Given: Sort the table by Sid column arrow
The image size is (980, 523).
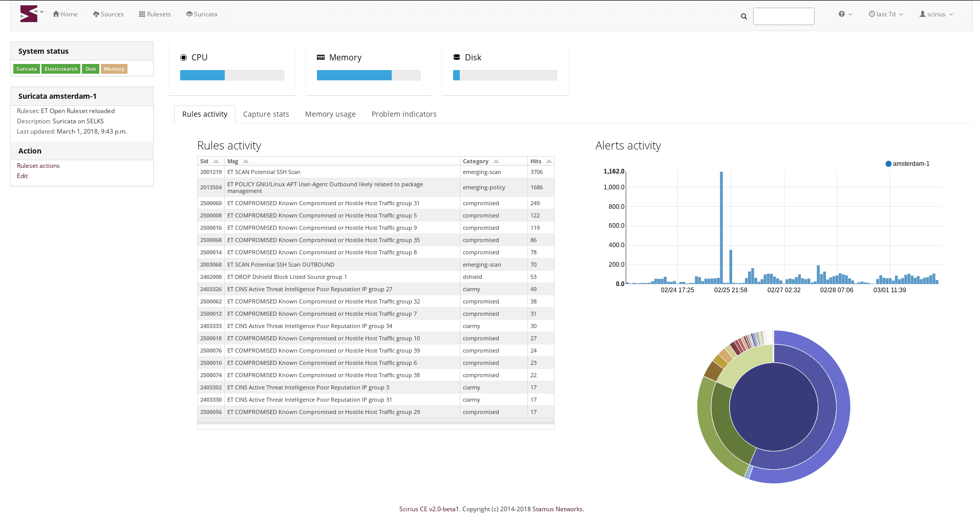Looking at the screenshot, I should [216, 161].
